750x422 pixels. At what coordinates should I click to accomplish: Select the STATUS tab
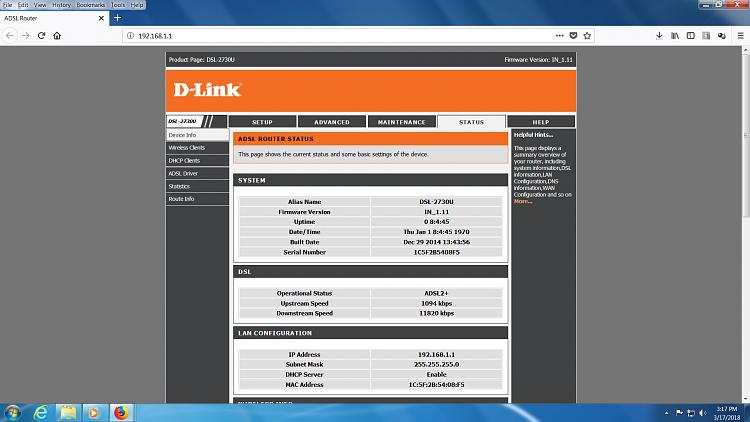(x=472, y=122)
